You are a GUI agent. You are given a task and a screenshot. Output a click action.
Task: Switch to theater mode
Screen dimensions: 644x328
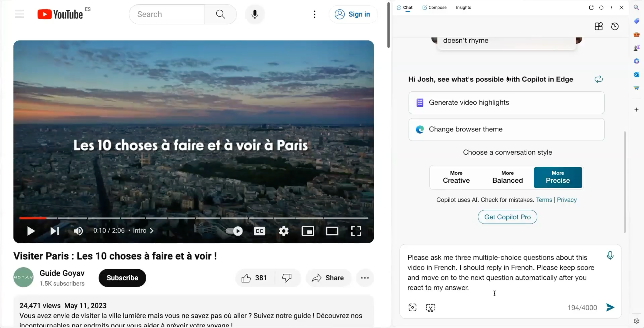click(x=332, y=231)
